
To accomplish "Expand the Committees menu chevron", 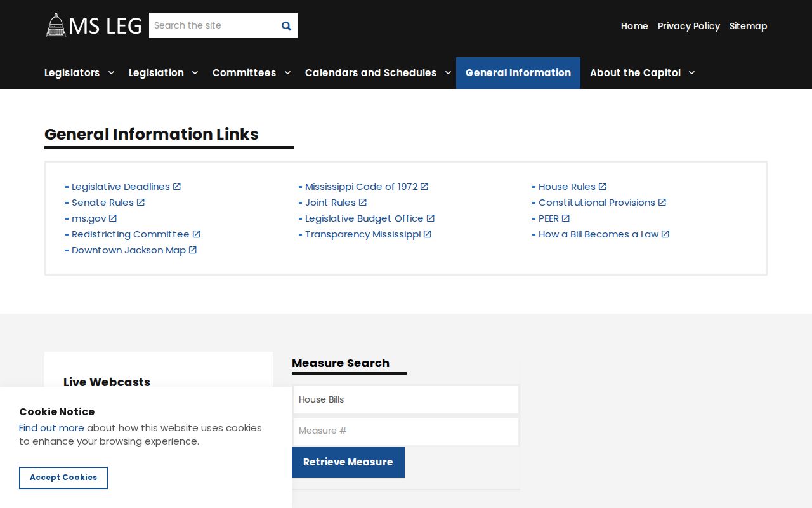I will click(x=287, y=73).
